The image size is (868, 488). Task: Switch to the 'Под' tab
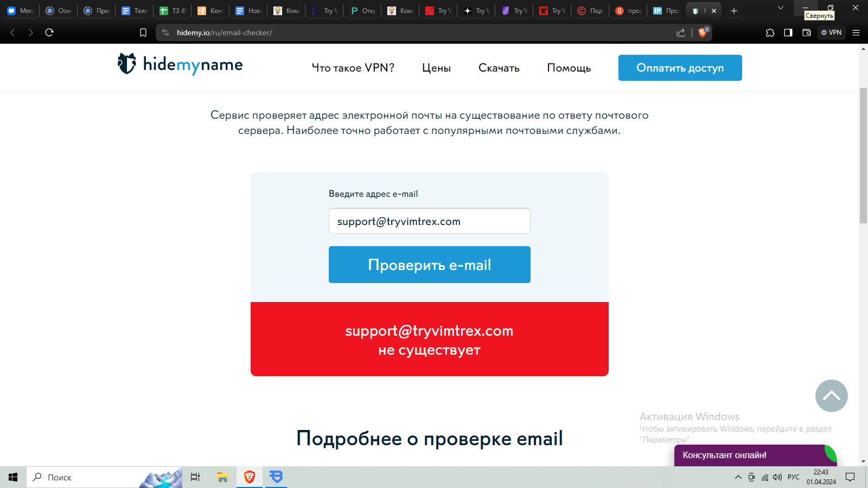(x=590, y=11)
